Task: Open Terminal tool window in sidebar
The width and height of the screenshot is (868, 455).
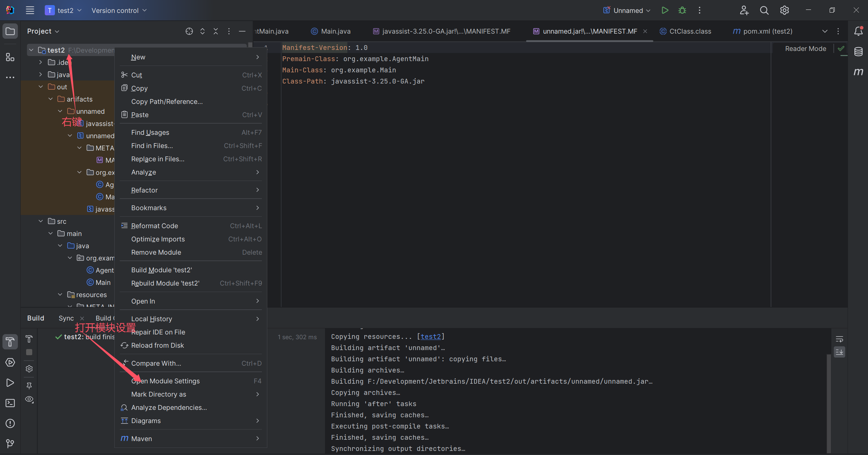Action: tap(10, 403)
